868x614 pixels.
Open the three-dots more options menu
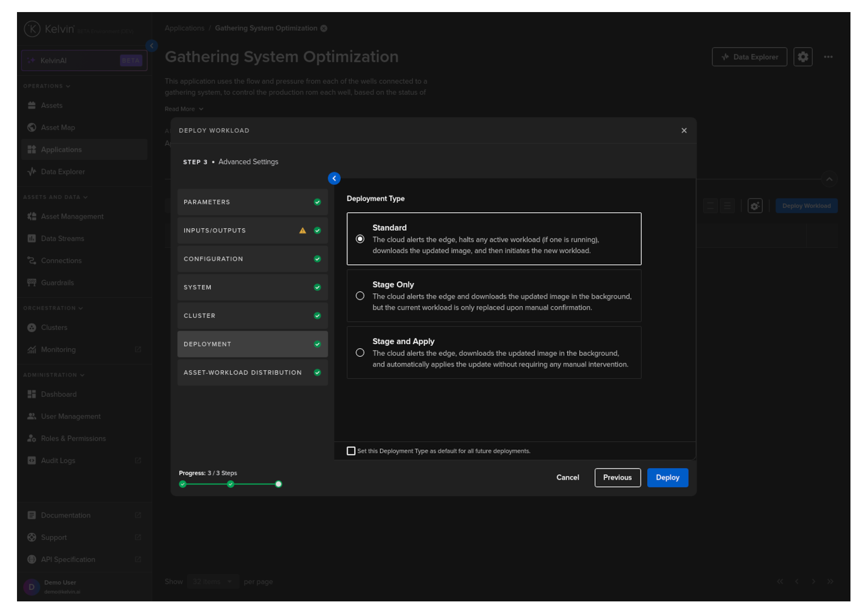pyautogui.click(x=828, y=57)
